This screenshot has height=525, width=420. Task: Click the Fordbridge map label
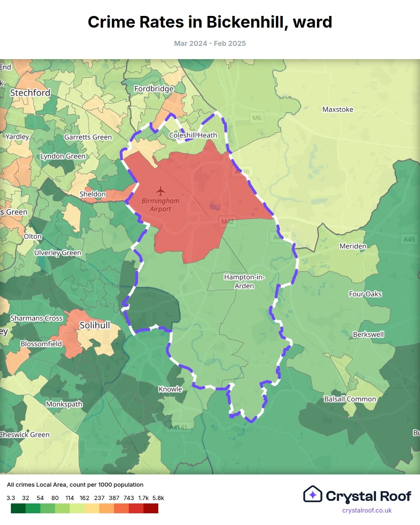(154, 89)
